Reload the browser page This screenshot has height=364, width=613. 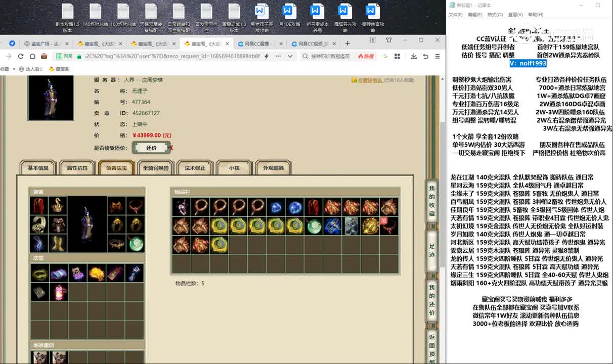[20, 56]
